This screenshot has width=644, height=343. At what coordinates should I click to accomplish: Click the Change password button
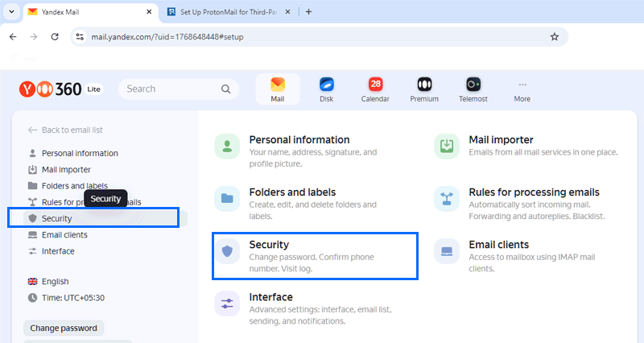coord(64,329)
